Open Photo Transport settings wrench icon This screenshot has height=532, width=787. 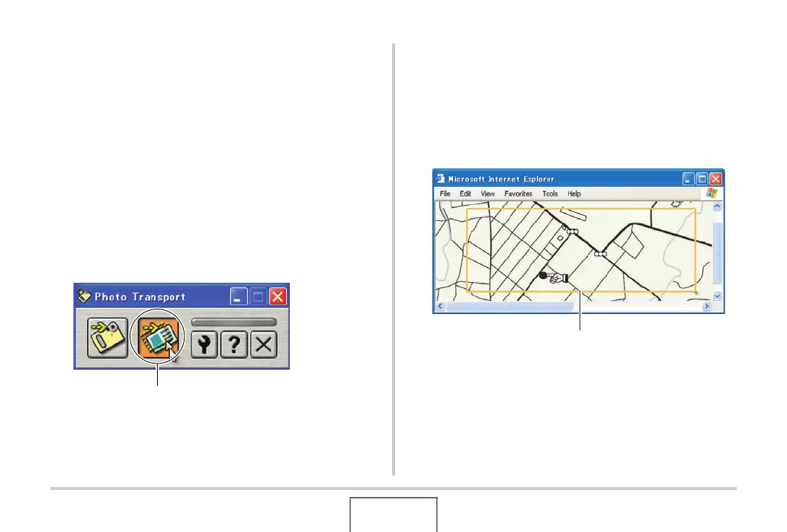(x=204, y=345)
